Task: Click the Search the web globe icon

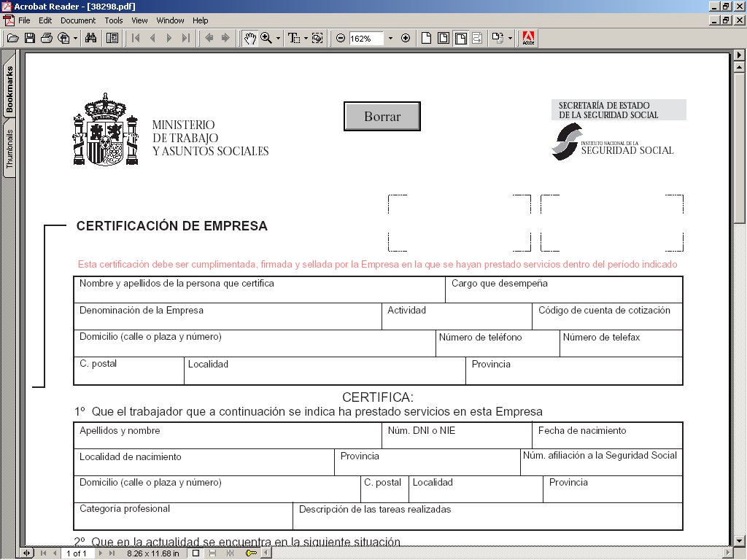Action: 63,38
